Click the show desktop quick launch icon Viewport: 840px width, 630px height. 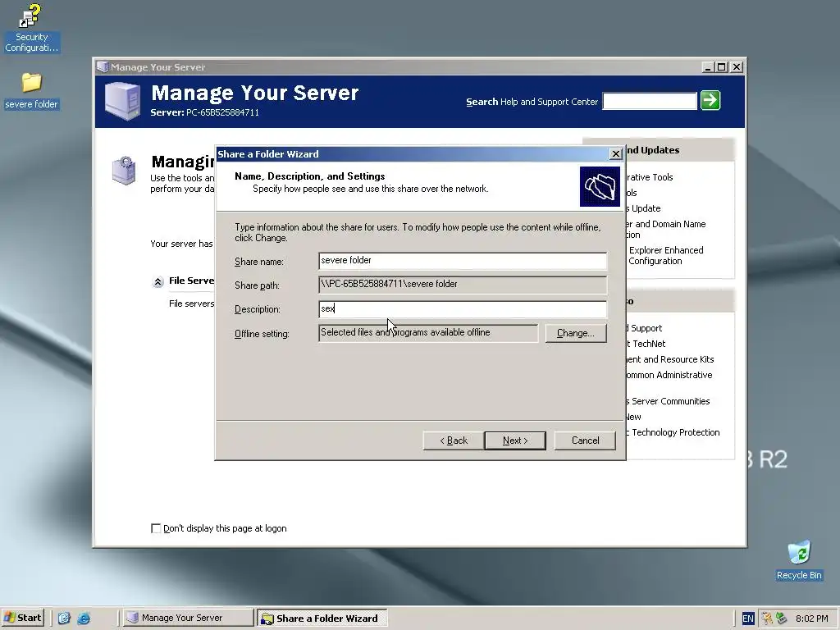(64, 619)
